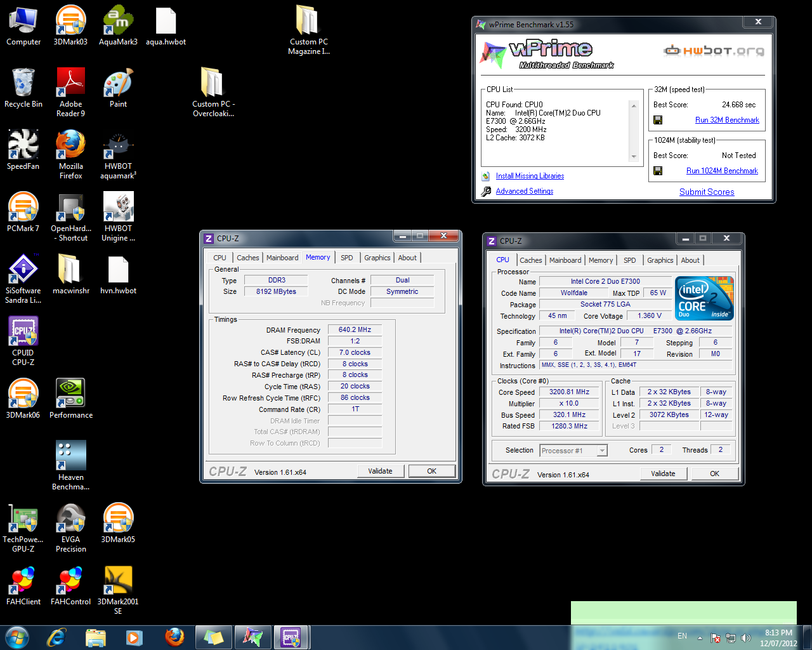Click the volume icon in system tray
Screen dimensions: 812x650
[746, 637]
